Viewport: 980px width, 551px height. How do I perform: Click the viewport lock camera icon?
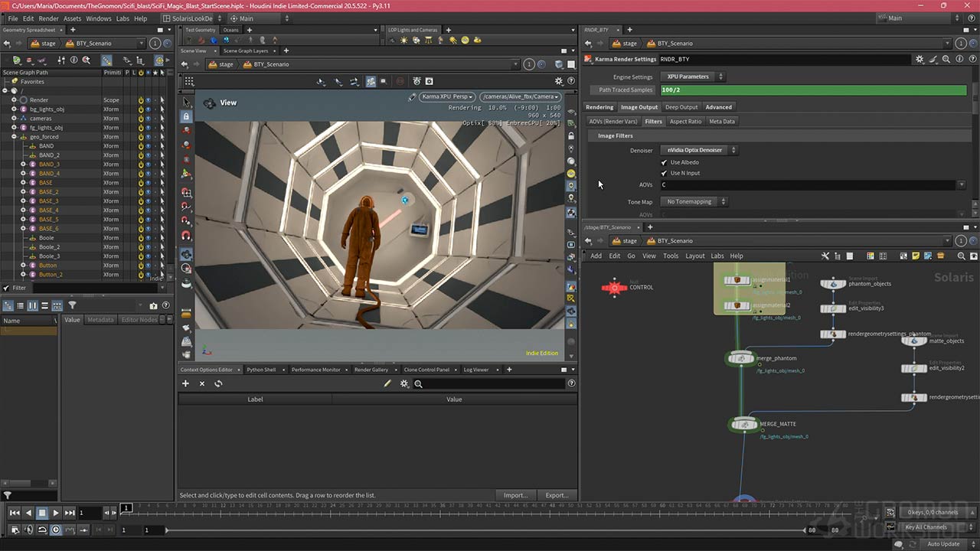tap(186, 116)
